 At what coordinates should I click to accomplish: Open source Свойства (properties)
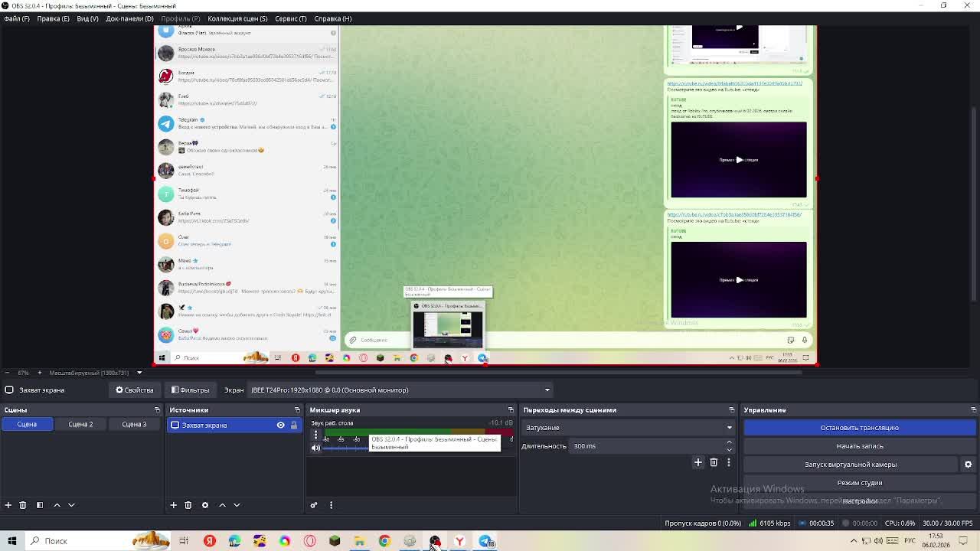pos(135,390)
